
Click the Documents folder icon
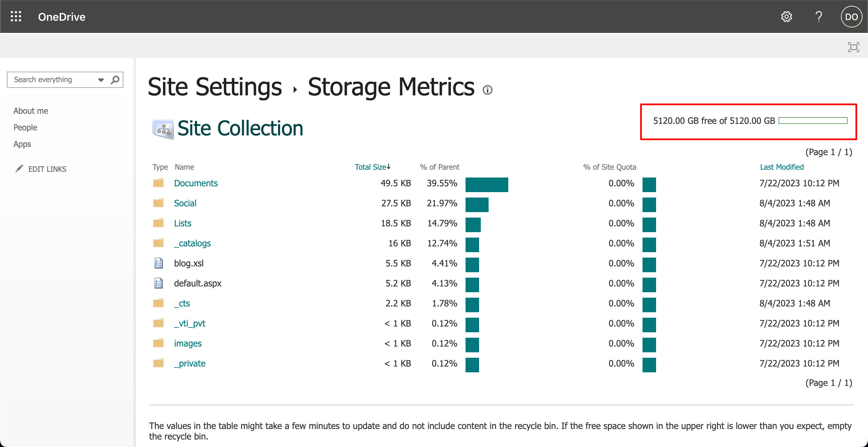click(x=158, y=183)
